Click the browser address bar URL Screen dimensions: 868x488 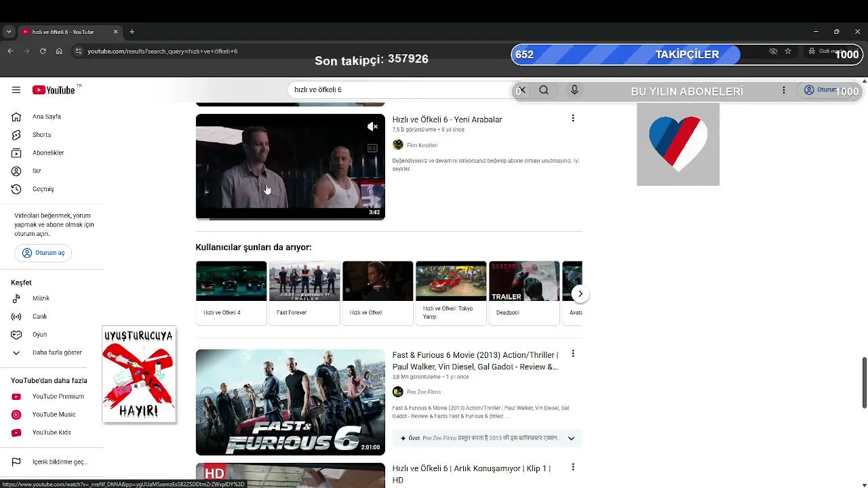pyautogui.click(x=163, y=52)
